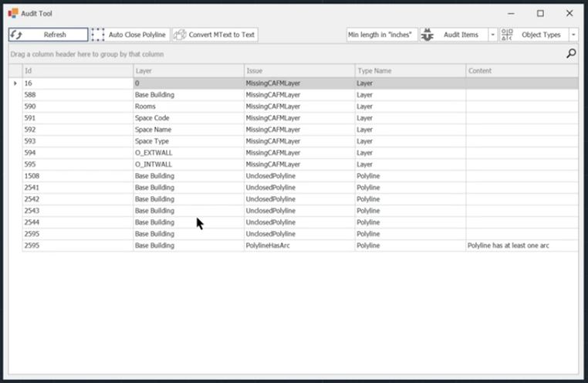
Task: Click the Min length in inches field
Action: [381, 35]
